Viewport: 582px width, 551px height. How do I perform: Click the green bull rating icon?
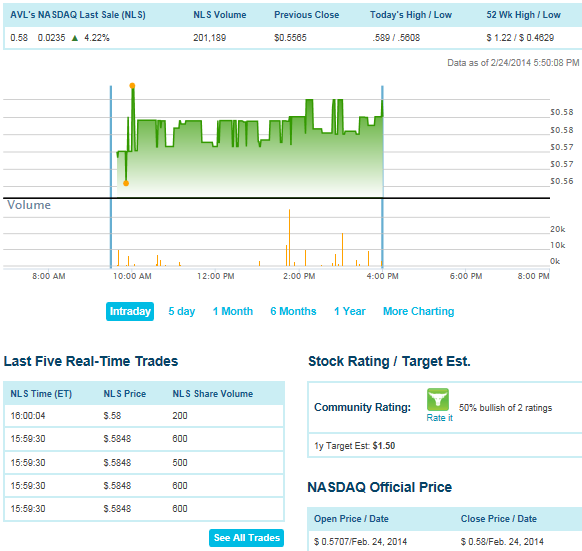pos(438,400)
